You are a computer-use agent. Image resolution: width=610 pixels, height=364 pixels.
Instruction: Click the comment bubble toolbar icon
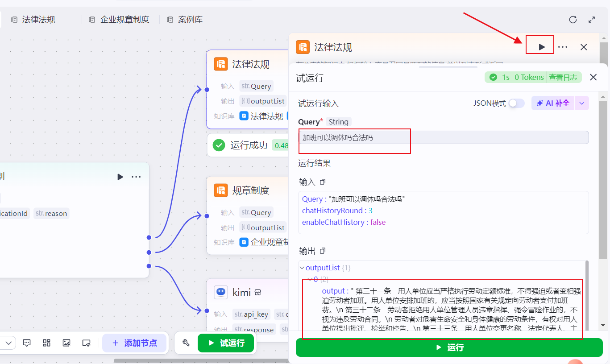point(27,343)
